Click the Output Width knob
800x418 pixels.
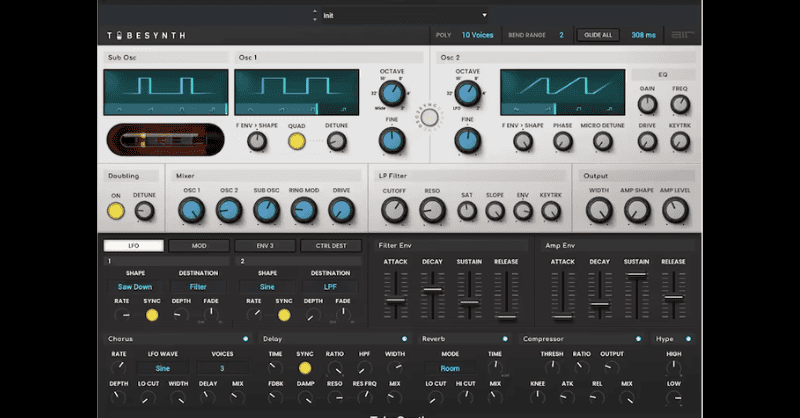point(599,210)
